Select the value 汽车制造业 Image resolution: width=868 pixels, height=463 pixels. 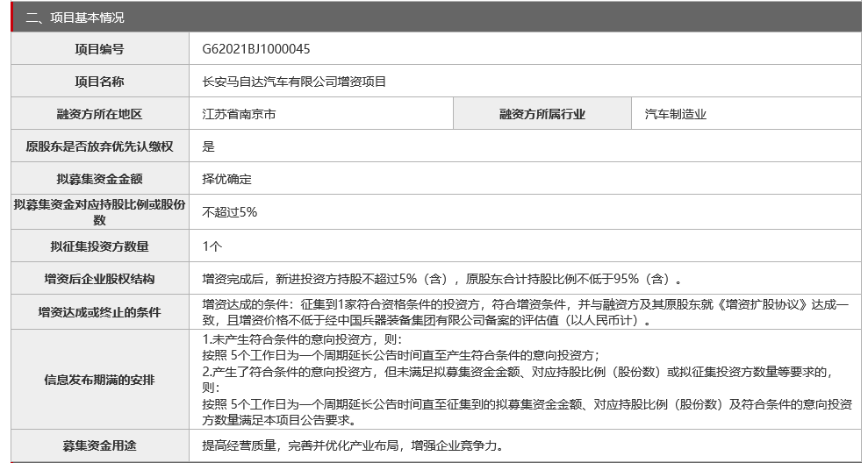[x=676, y=114]
